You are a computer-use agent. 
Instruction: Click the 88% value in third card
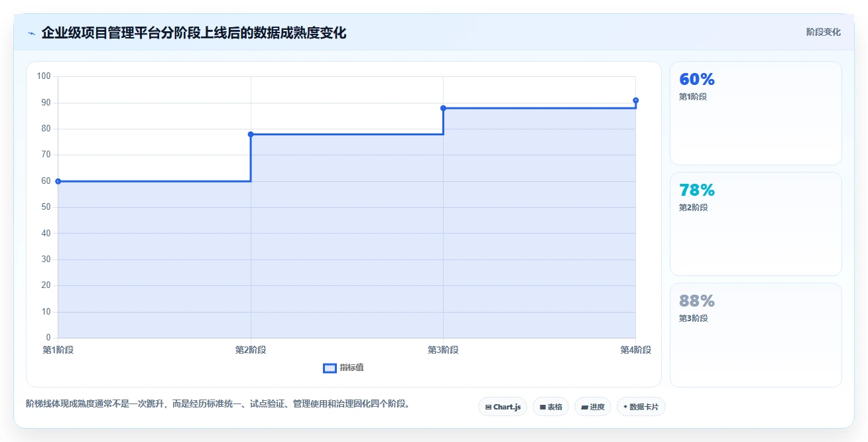click(x=697, y=301)
